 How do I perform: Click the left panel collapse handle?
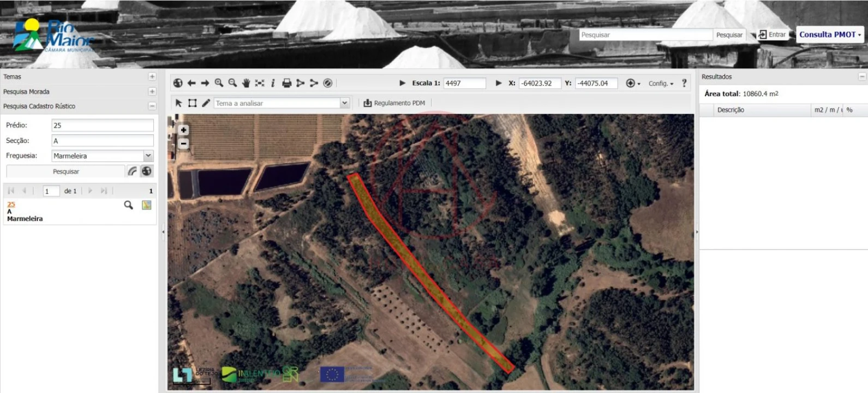[x=163, y=232]
